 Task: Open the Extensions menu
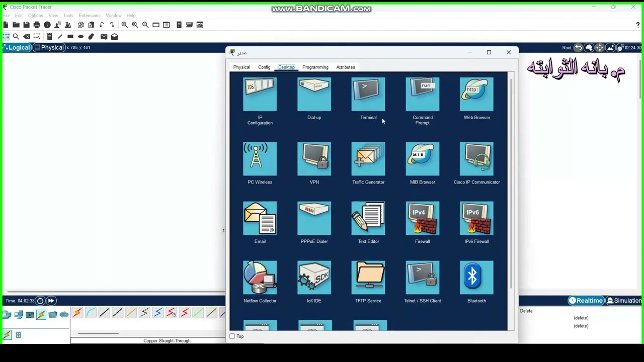90,16
